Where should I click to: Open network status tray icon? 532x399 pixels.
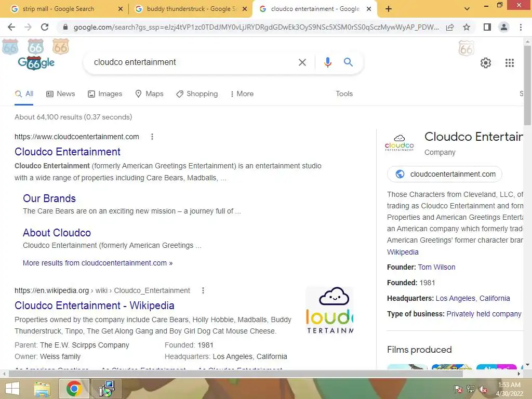point(471,389)
